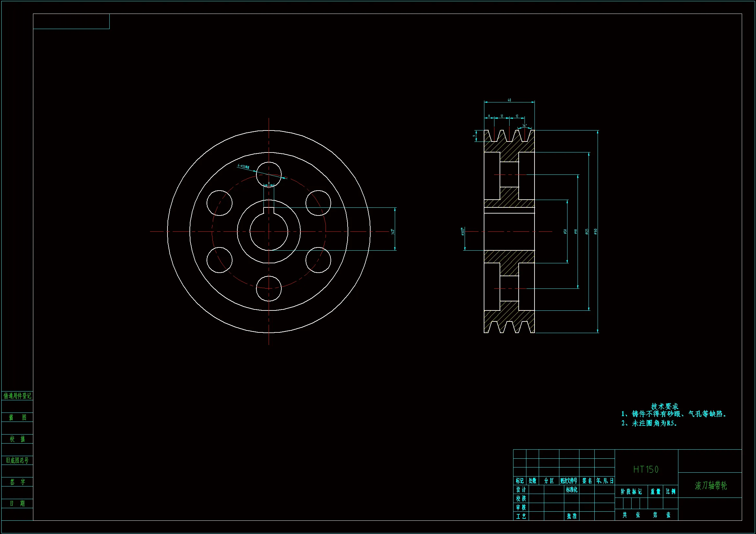The height and width of the screenshot is (534, 756).
Task: Click the ø160 outer diameter dimension text
Action: point(595,232)
